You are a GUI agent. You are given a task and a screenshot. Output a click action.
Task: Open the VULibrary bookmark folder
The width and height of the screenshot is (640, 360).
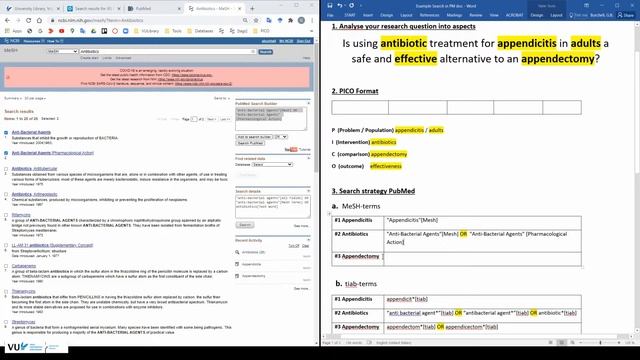pyautogui.click(x=147, y=31)
